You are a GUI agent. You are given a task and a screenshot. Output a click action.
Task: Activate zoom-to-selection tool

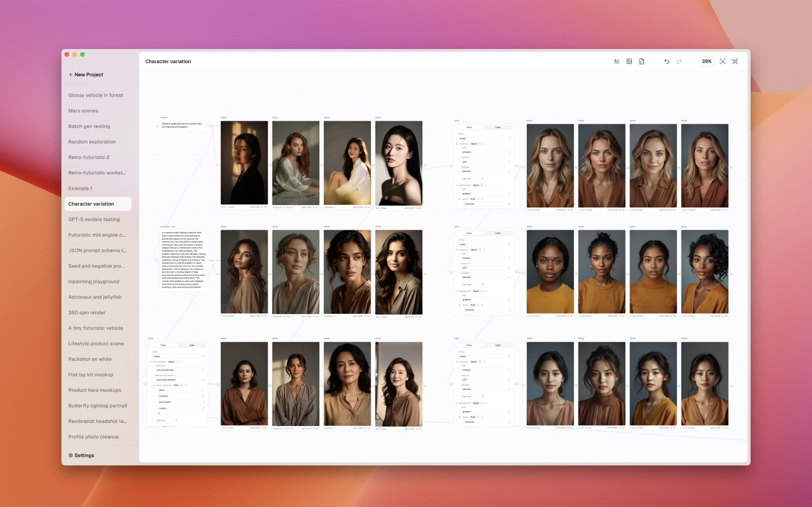[x=723, y=61]
